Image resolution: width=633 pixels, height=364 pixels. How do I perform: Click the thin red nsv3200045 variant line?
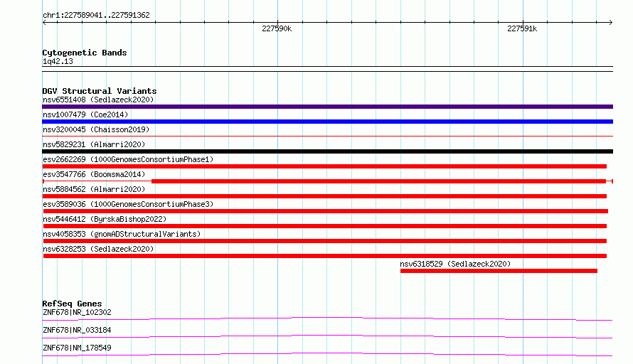327,136
